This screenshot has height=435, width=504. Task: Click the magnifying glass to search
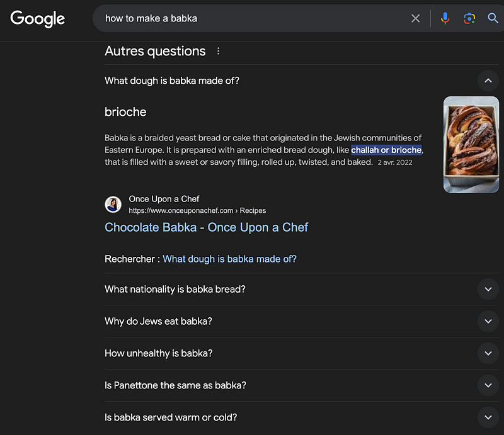tap(492, 18)
